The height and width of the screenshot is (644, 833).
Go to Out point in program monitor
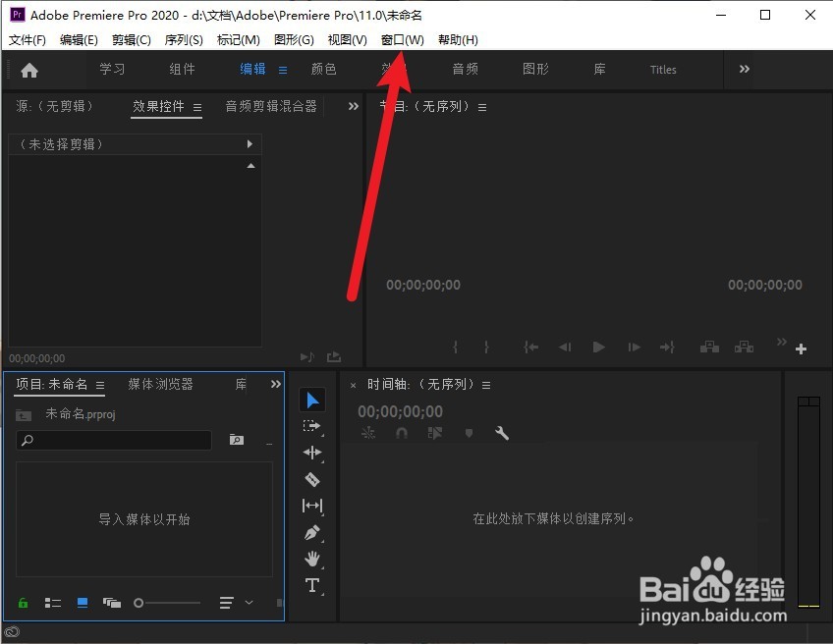(667, 348)
